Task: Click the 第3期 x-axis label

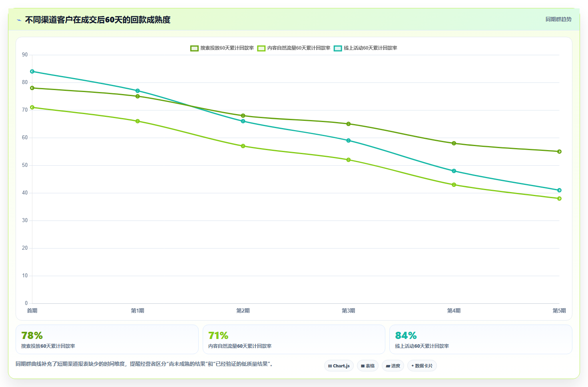Action: [x=349, y=311]
